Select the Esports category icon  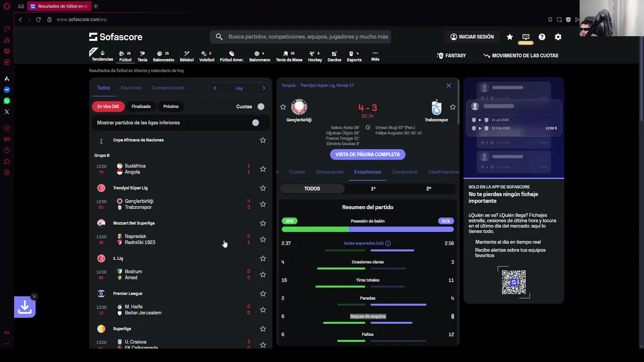tap(354, 56)
